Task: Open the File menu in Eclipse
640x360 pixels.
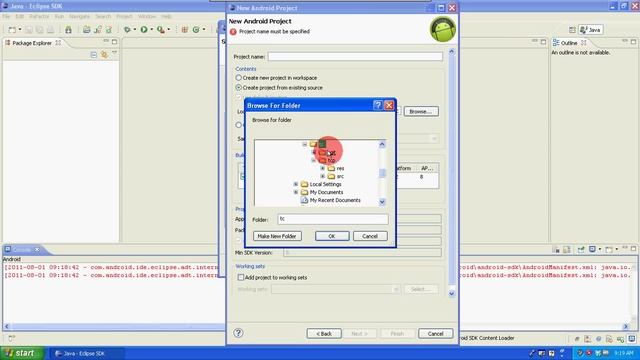Action: [6, 17]
